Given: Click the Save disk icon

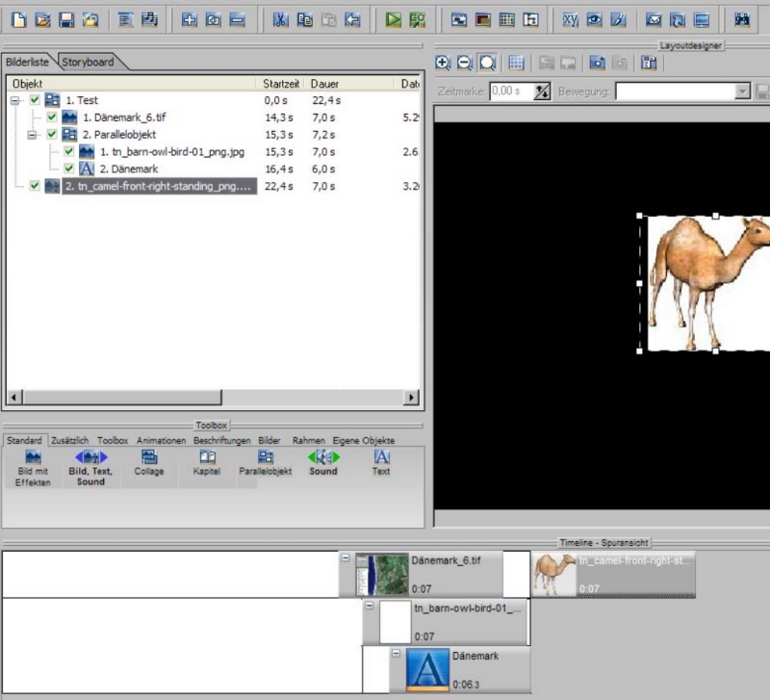Looking at the screenshot, I should click(x=66, y=19).
